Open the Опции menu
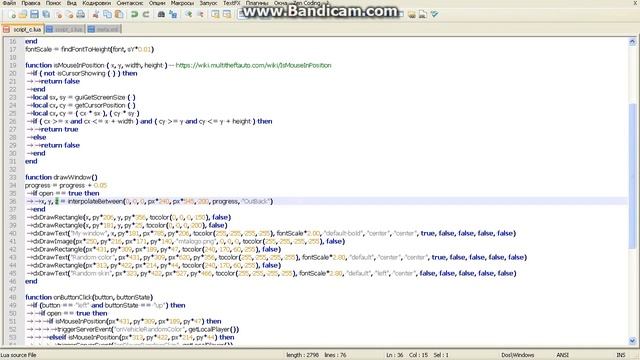The height and width of the screenshot is (360, 640). 157,3
